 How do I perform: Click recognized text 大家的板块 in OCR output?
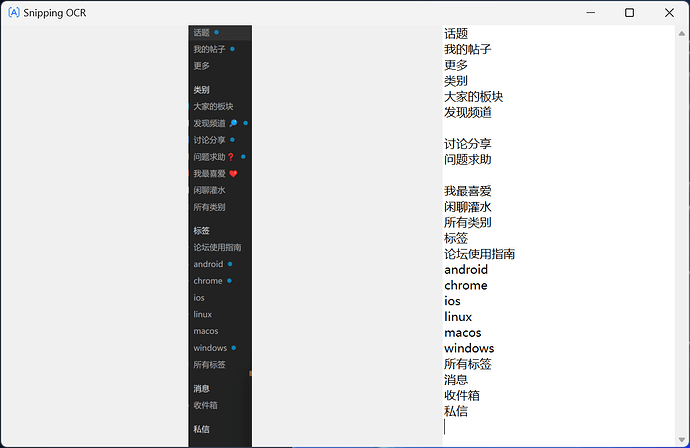(x=473, y=96)
